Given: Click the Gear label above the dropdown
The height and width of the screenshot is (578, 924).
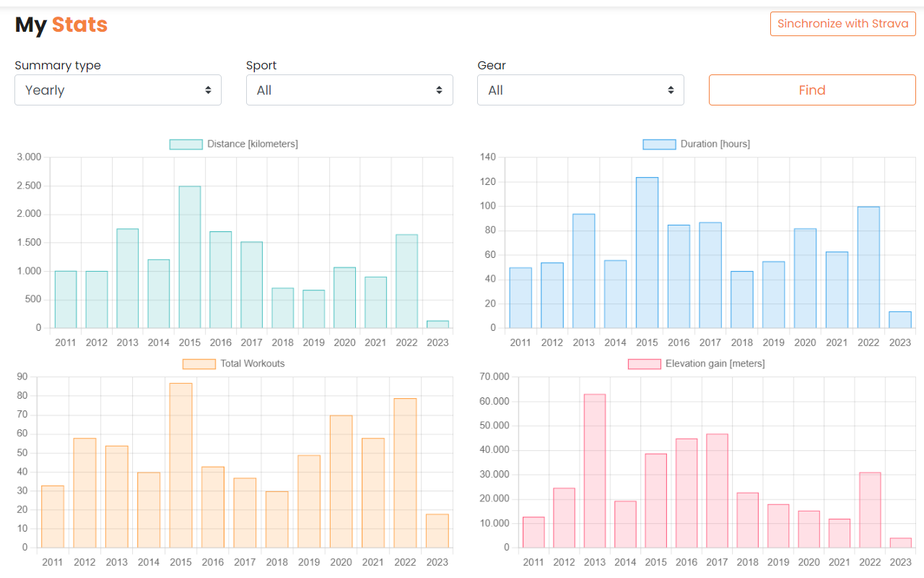Looking at the screenshot, I should (x=492, y=65).
